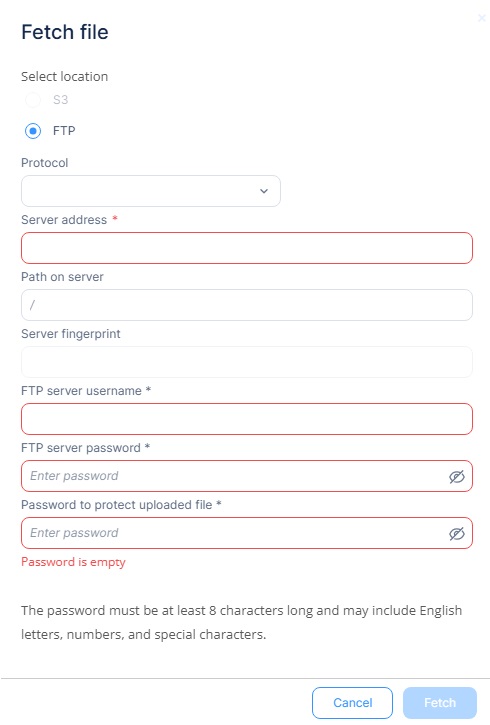Open the Protocol dropdown
This screenshot has width=490, height=725.
(x=151, y=191)
